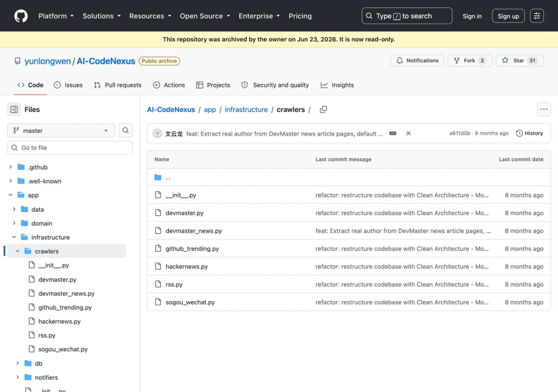
Task: Open the Platform dropdown menu
Action: click(x=56, y=16)
